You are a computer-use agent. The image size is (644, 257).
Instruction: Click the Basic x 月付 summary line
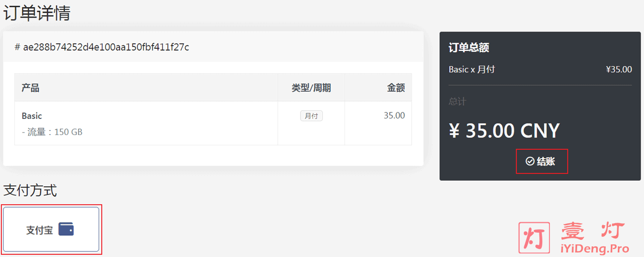tap(472, 70)
